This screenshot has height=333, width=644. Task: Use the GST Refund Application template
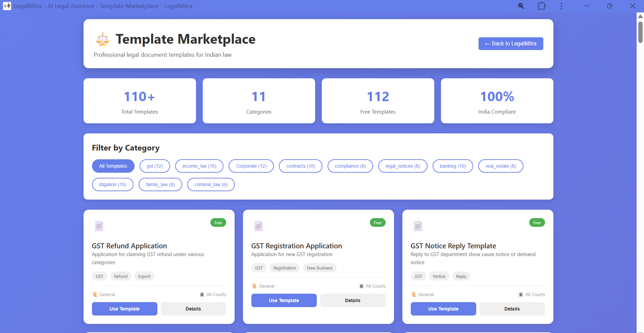tap(125, 309)
